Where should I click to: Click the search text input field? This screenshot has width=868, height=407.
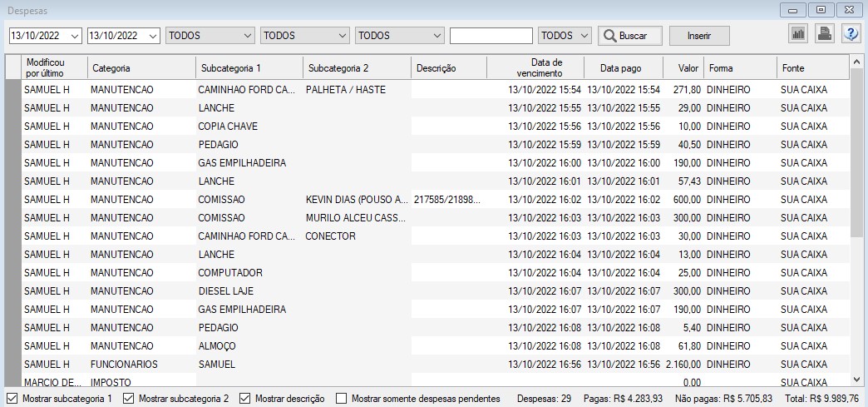[491, 36]
